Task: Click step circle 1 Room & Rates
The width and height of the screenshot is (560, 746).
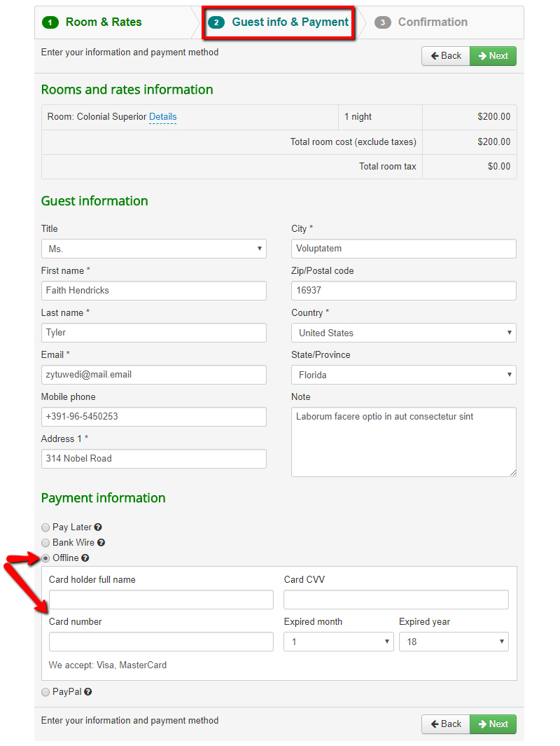Action: [50, 22]
